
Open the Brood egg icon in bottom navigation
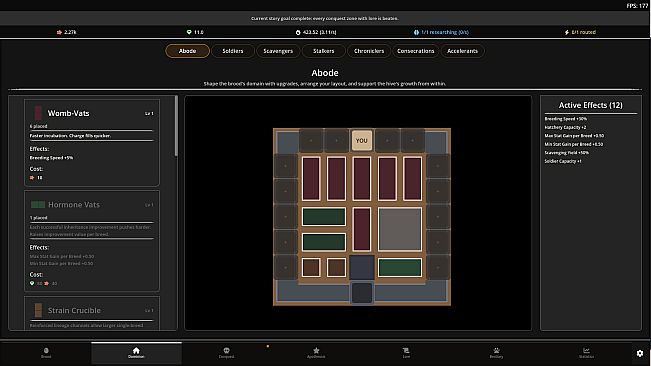click(46, 351)
